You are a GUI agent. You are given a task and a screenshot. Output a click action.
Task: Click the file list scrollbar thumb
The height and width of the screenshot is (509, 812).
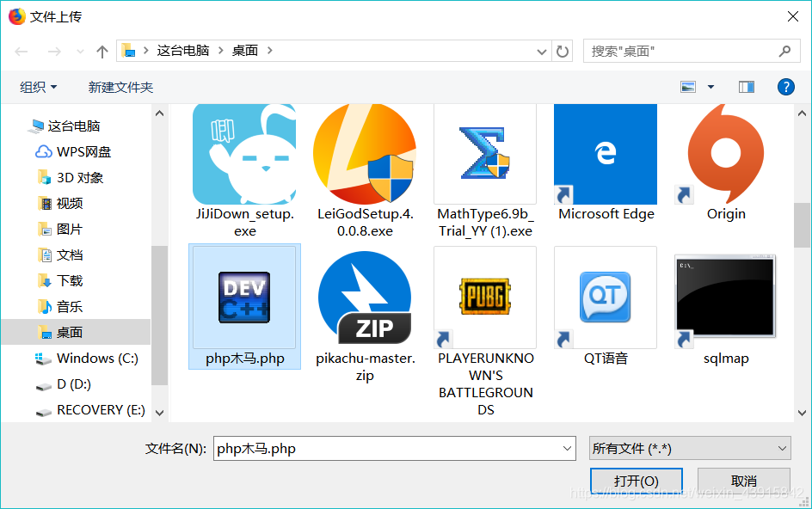[802, 225]
